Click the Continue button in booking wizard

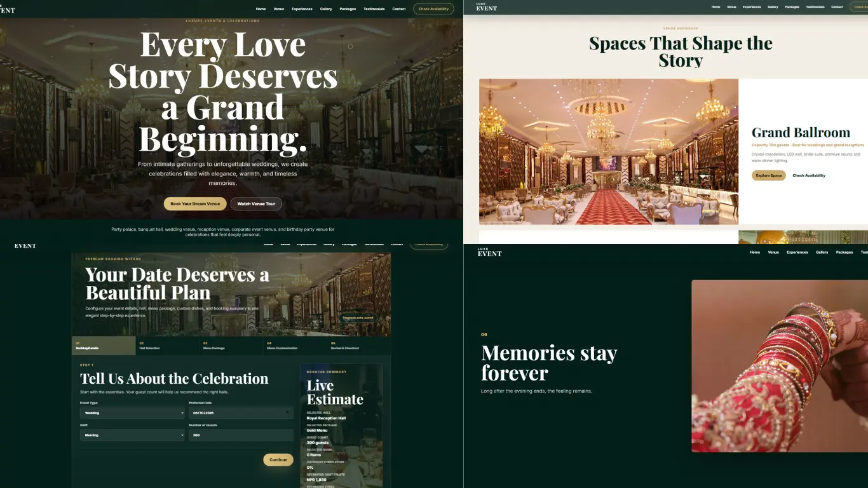coord(278,459)
